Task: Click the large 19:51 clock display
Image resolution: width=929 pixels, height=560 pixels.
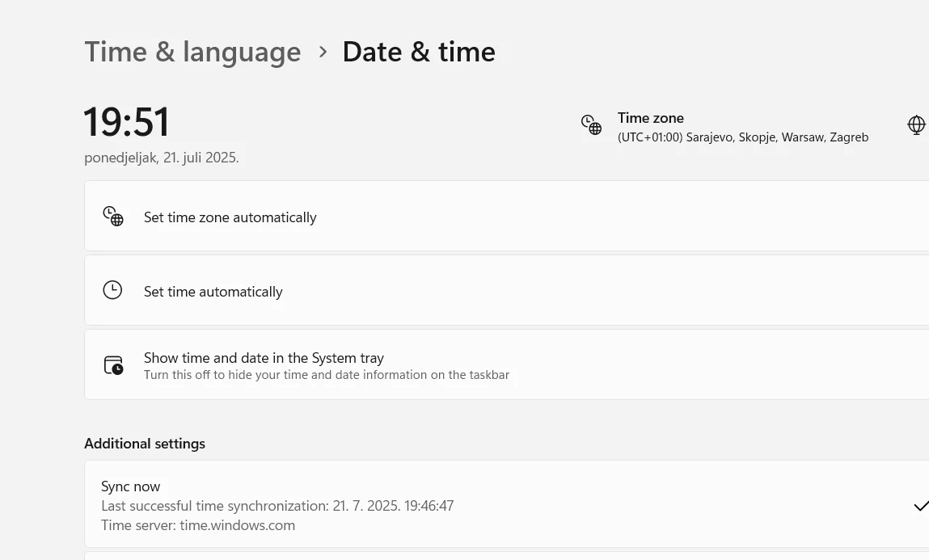Action: click(127, 122)
